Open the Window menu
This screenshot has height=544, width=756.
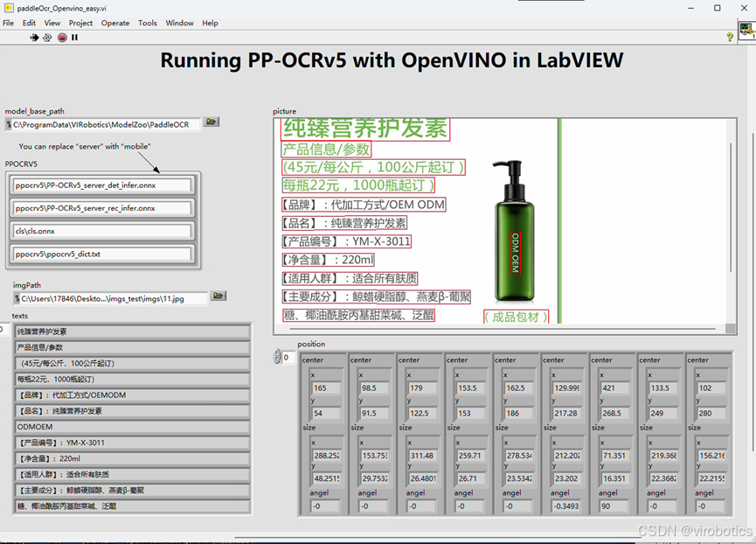(x=179, y=23)
